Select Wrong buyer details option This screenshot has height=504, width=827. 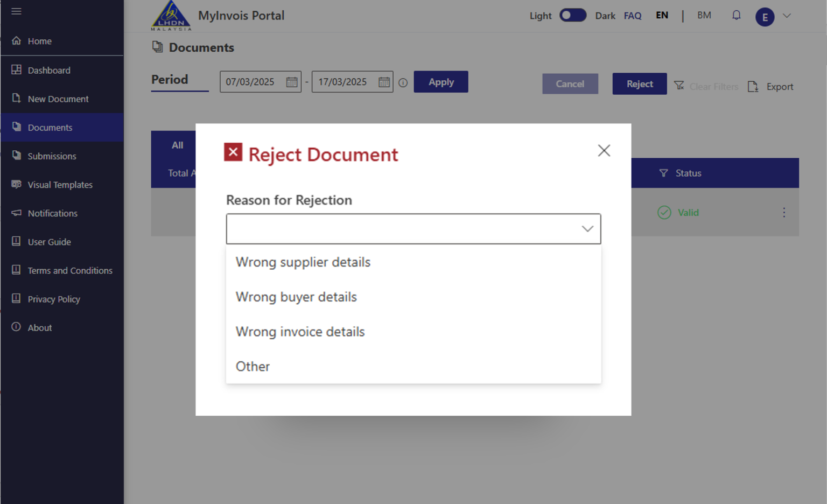coord(413,297)
